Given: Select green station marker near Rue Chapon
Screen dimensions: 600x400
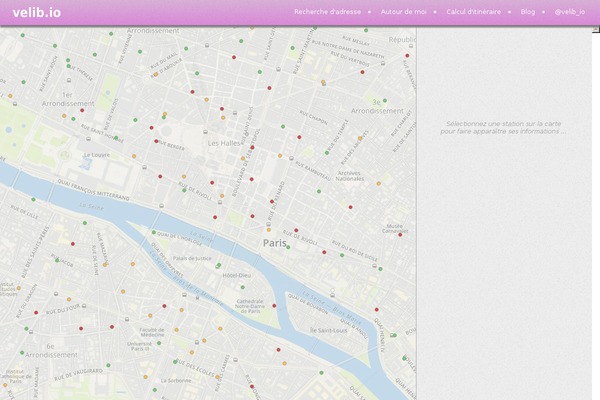Looking at the screenshot, I should [283, 126].
